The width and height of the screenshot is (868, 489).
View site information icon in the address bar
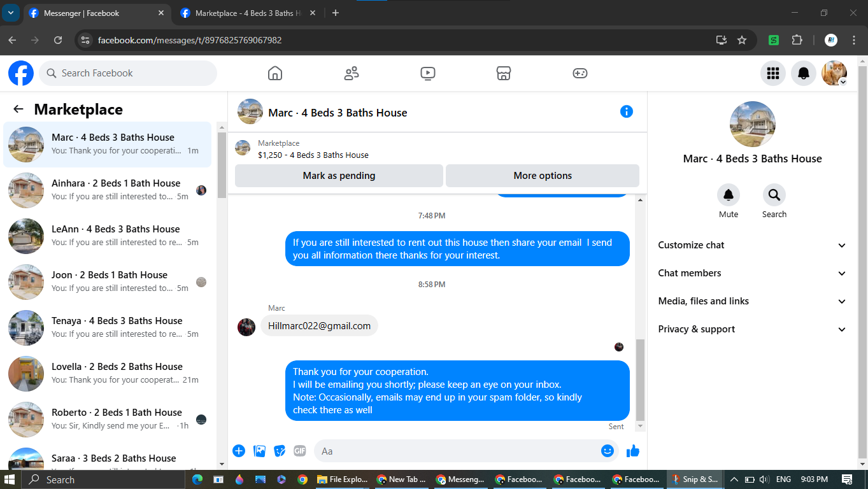(85, 40)
